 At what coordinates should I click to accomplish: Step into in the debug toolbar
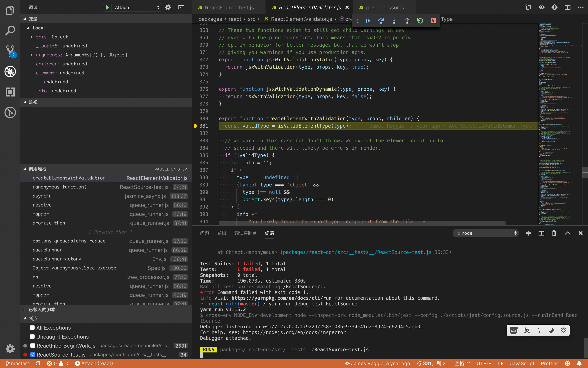pos(394,21)
